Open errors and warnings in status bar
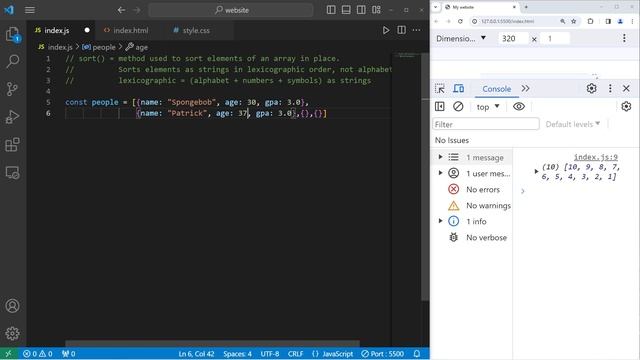Image resolution: width=640 pixels, height=360 pixels. point(38,353)
